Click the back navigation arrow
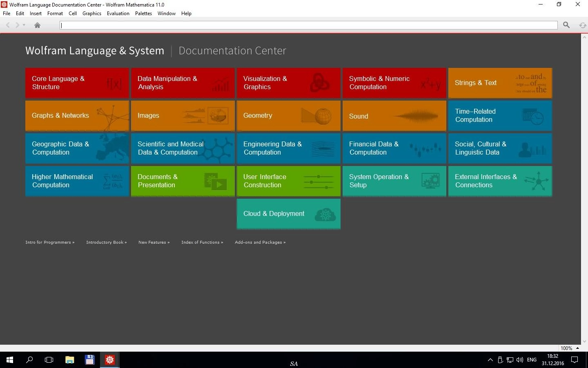 (8, 25)
